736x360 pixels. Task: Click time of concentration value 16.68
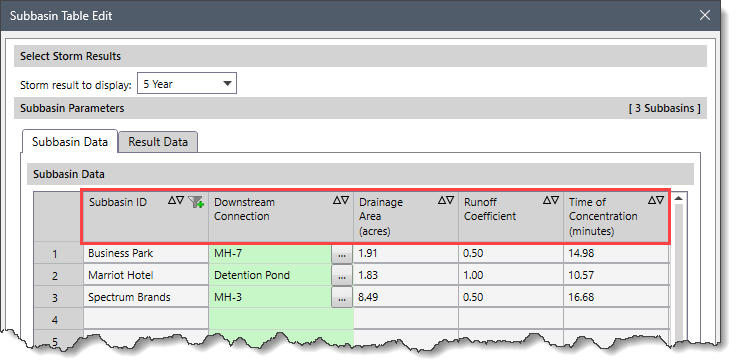coord(616,298)
